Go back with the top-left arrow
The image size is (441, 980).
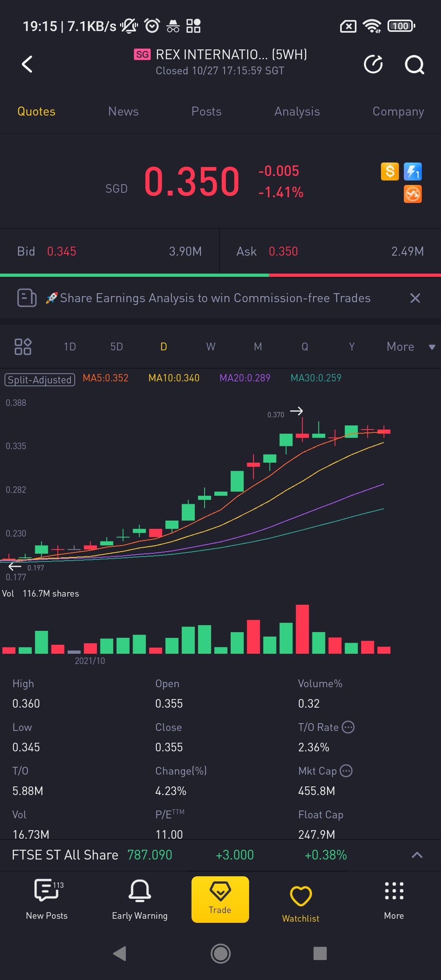pos(27,64)
